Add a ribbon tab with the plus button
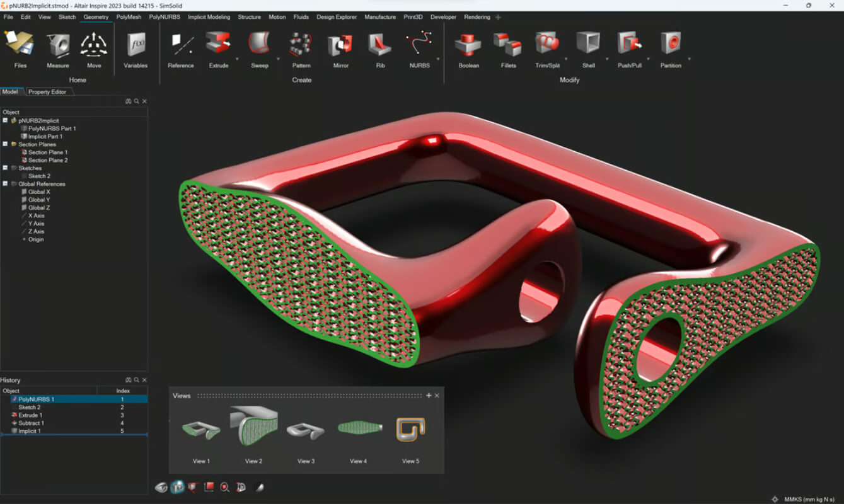This screenshot has height=504, width=844. pos(499,18)
